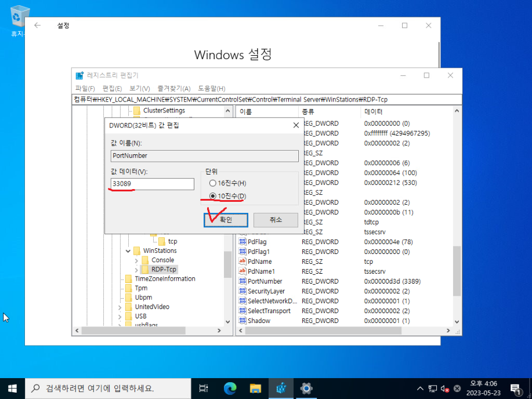This screenshot has height=399, width=532.
Task: Select the ClusterSettings folder
Action: [164, 111]
